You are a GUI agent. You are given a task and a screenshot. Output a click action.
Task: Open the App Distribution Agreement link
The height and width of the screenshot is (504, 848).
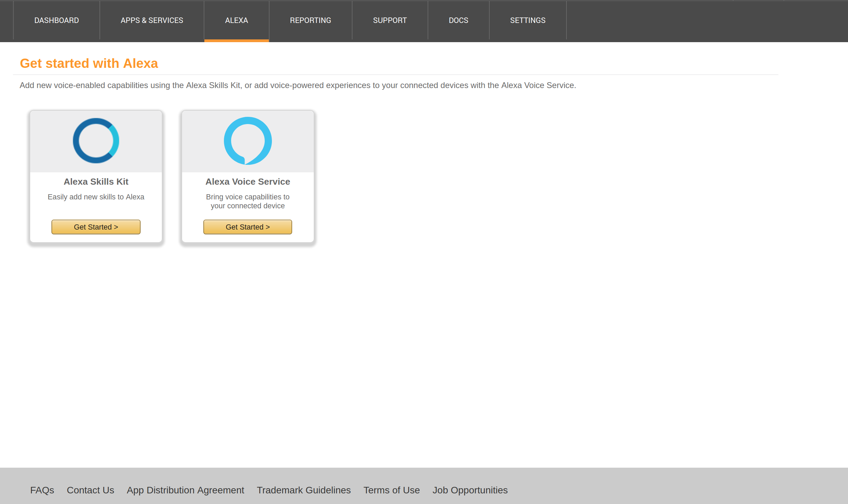(x=186, y=490)
